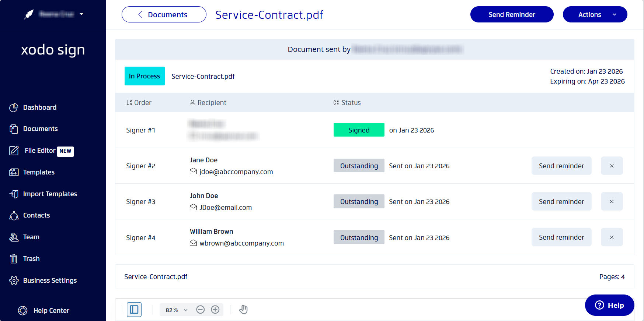Send reminder to William Brown
The width and height of the screenshot is (644, 321).
[x=561, y=237]
